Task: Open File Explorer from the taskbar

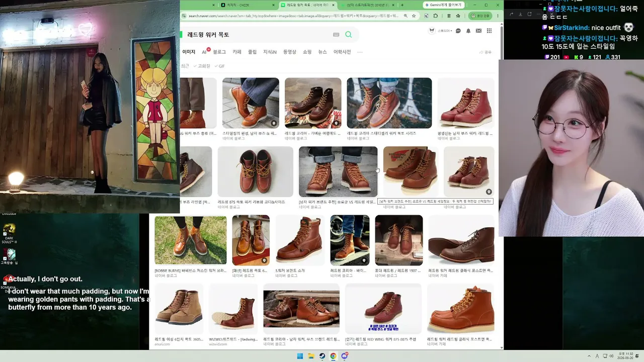Action: tap(311, 356)
